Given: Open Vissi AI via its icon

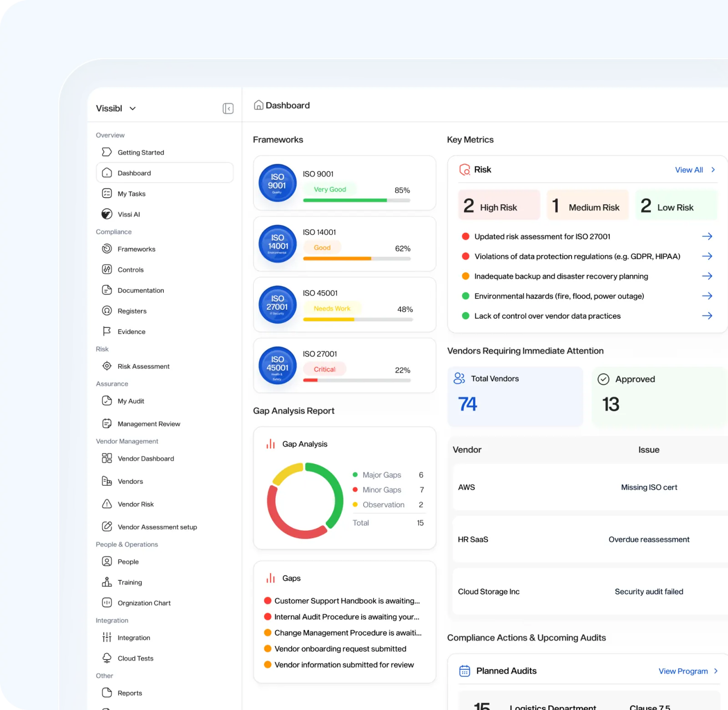Looking at the screenshot, I should pos(107,214).
